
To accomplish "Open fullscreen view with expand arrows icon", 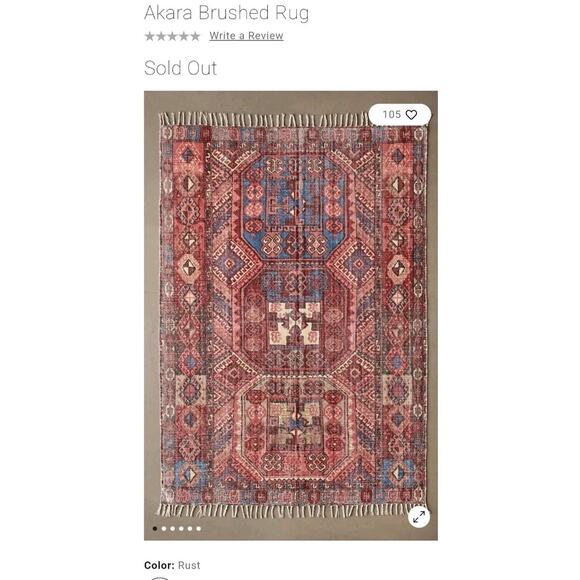I will (x=419, y=516).
